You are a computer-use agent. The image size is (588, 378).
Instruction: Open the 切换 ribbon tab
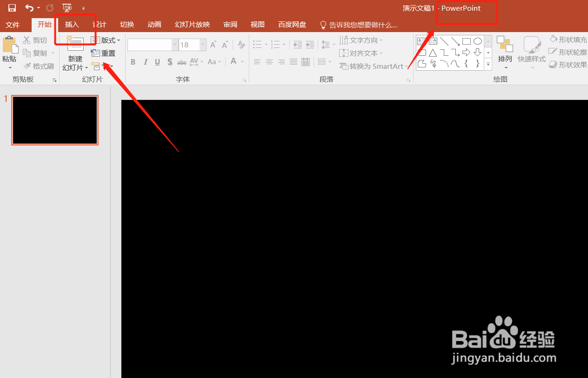coord(127,25)
